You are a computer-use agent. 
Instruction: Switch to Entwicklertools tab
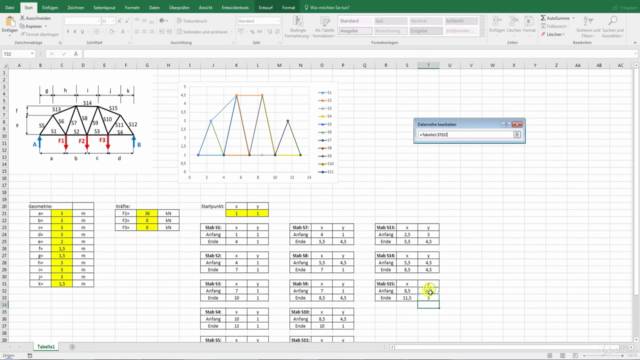click(x=236, y=8)
